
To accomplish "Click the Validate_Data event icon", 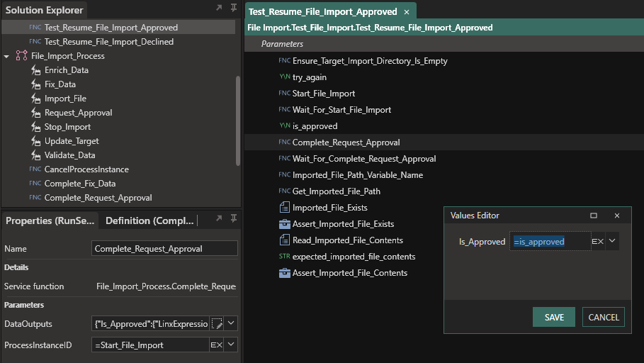I will pyautogui.click(x=35, y=155).
